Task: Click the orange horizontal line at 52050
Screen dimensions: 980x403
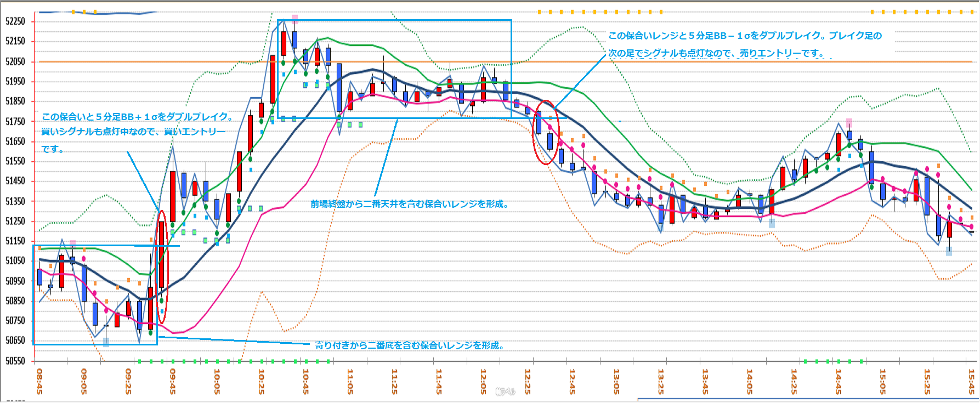Action: click(x=713, y=61)
